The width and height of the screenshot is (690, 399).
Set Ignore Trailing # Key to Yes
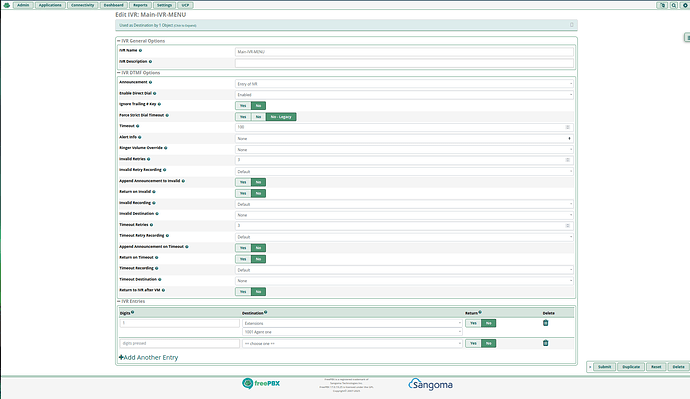[x=243, y=106]
